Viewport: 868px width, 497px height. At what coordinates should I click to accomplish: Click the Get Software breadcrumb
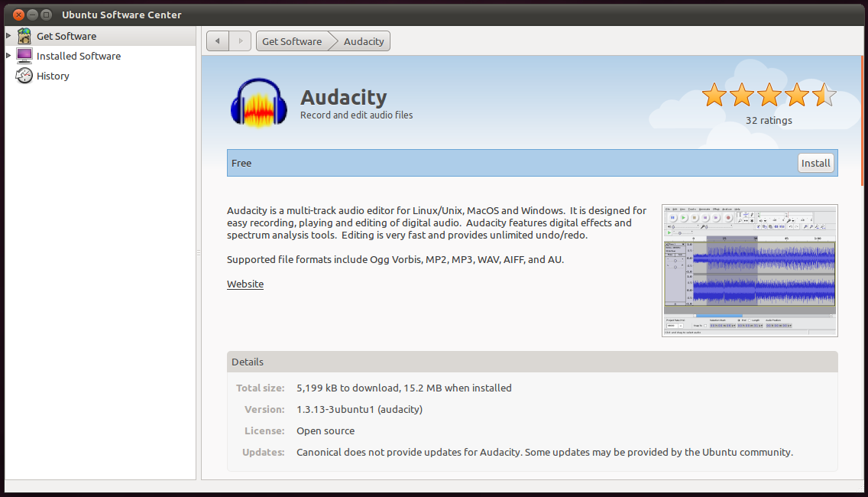pos(292,41)
